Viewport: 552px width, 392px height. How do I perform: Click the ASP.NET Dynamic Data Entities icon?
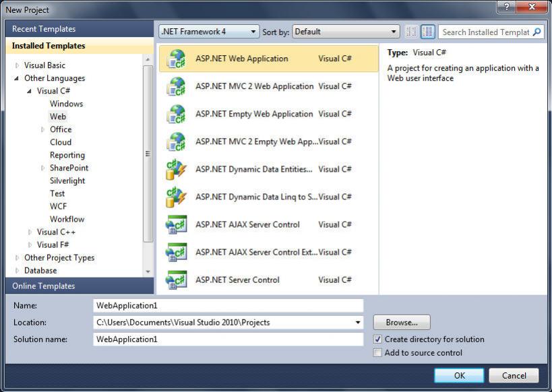(176, 169)
